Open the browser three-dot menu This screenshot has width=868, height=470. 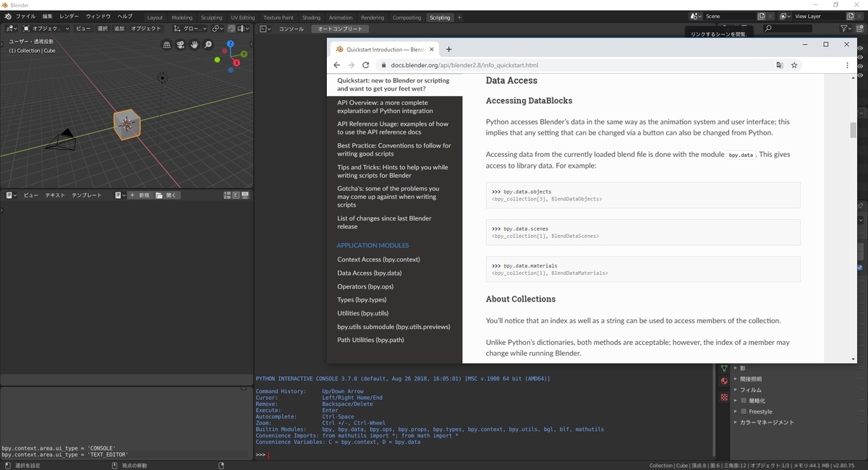click(848, 65)
